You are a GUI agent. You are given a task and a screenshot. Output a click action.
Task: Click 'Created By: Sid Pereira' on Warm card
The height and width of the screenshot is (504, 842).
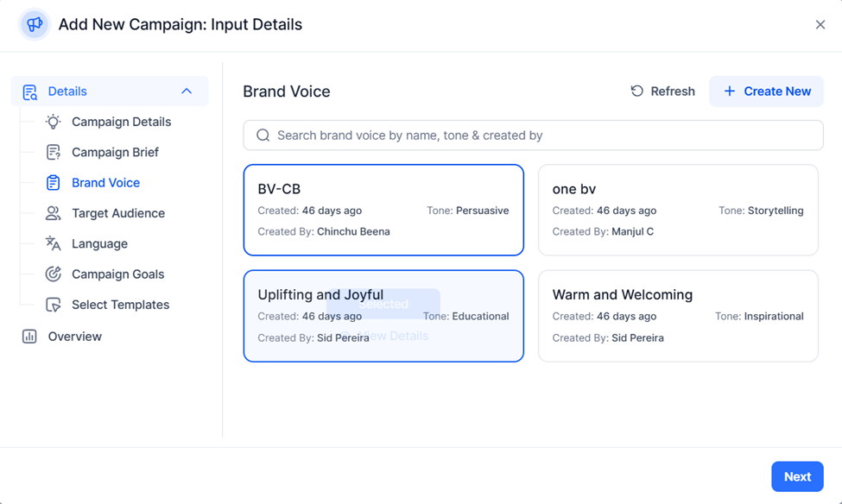click(x=608, y=338)
